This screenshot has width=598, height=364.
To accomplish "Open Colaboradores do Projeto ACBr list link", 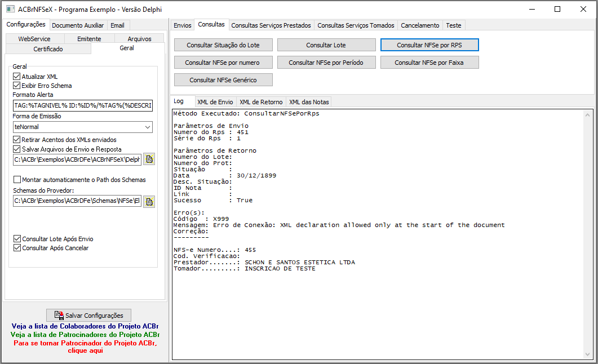I will tap(85, 326).
